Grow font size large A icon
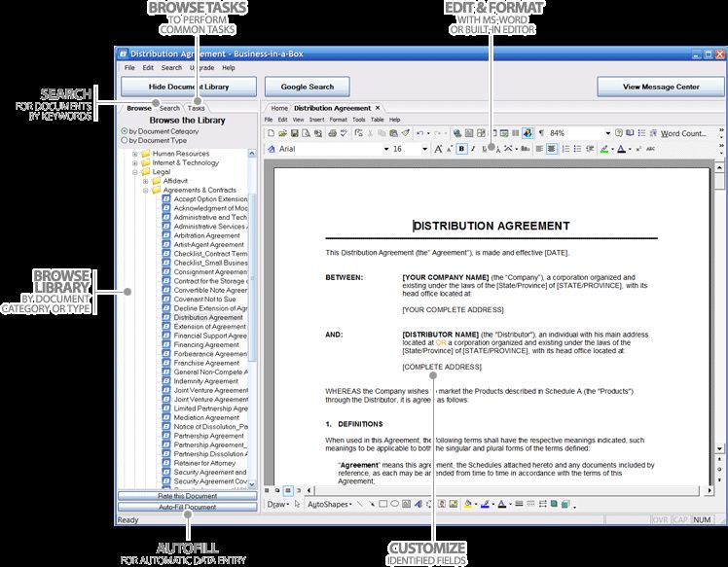Screen dimensions: 728x567 438,149
